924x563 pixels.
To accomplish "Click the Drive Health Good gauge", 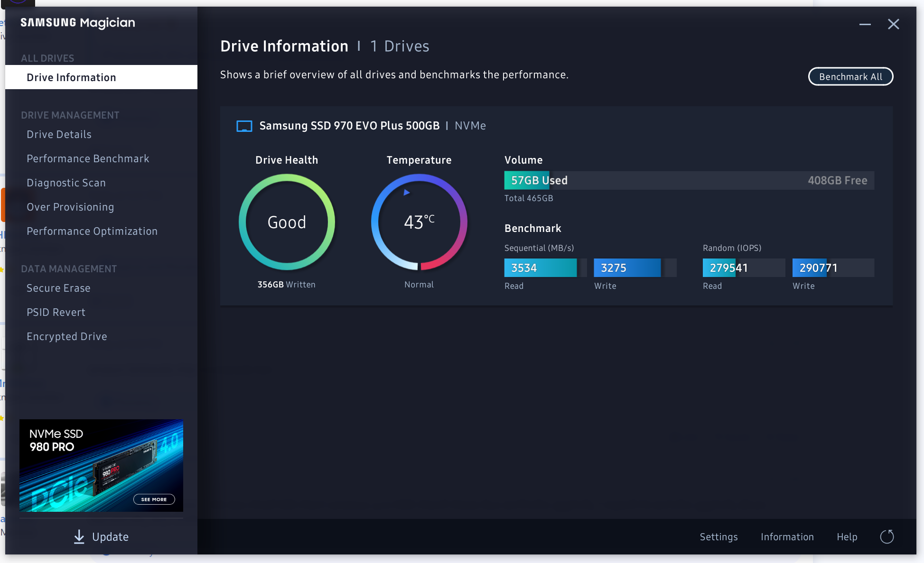I will [x=287, y=222].
